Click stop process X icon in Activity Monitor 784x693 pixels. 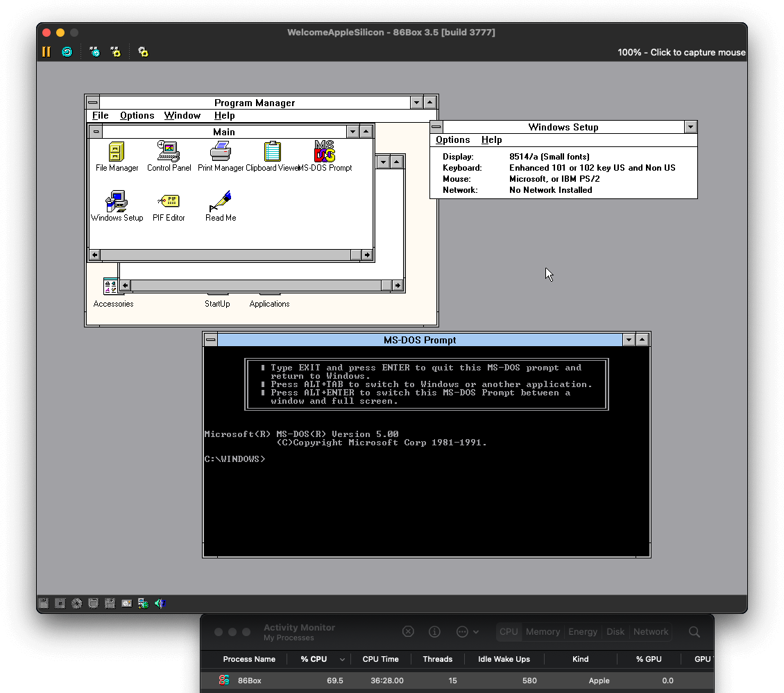[408, 631]
